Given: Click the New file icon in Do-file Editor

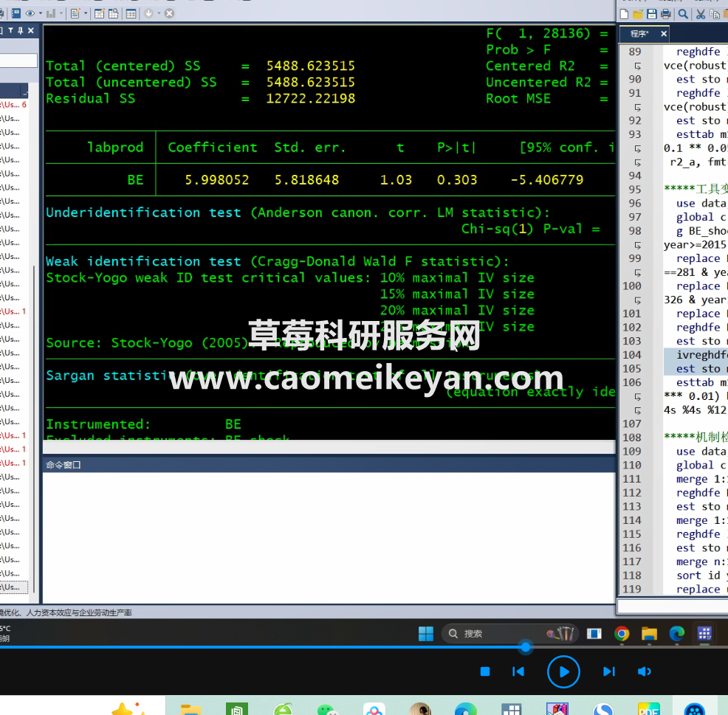Looking at the screenshot, I should pyautogui.click(x=624, y=14).
